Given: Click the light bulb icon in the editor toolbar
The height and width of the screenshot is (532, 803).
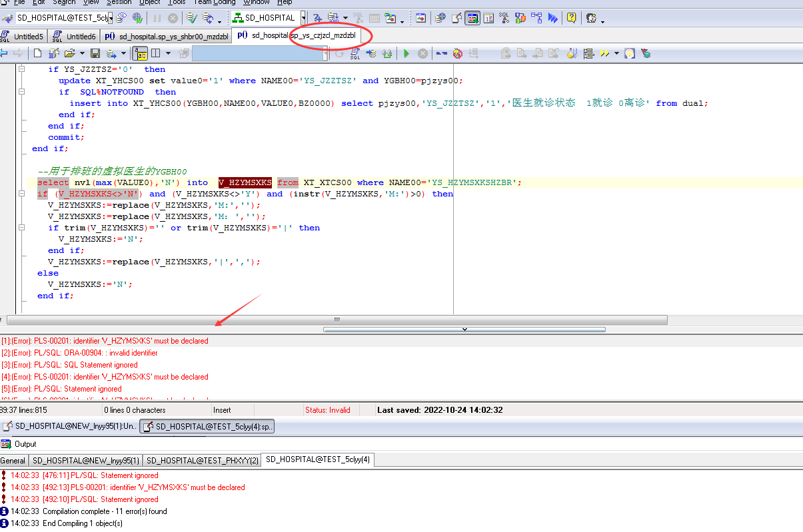Looking at the screenshot, I should 629,53.
